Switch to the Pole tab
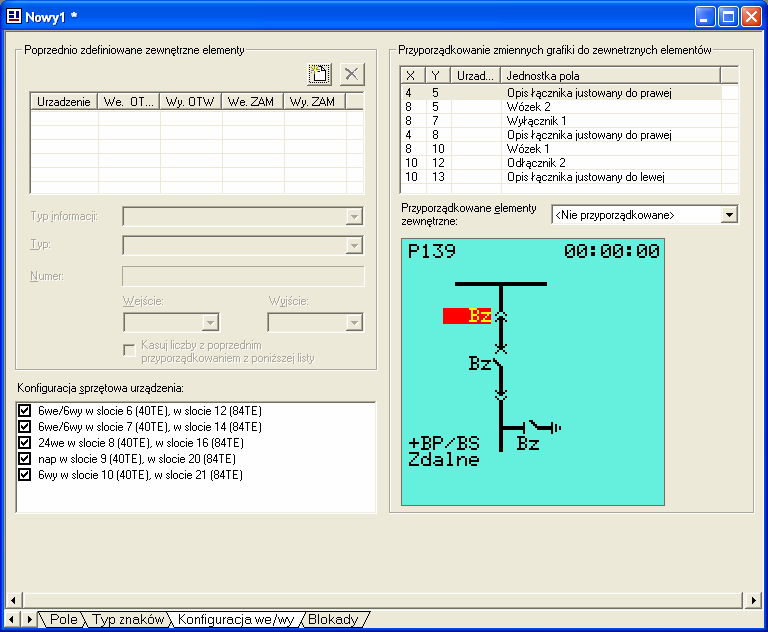Viewport: 768px width, 632px height. (64, 619)
